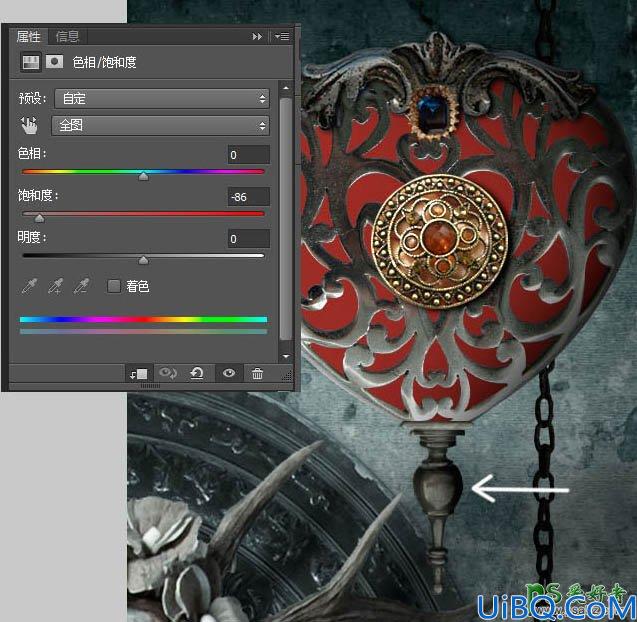The width and height of the screenshot is (637, 622).
Task: Open the 预设 preset dropdown
Action: tap(162, 98)
